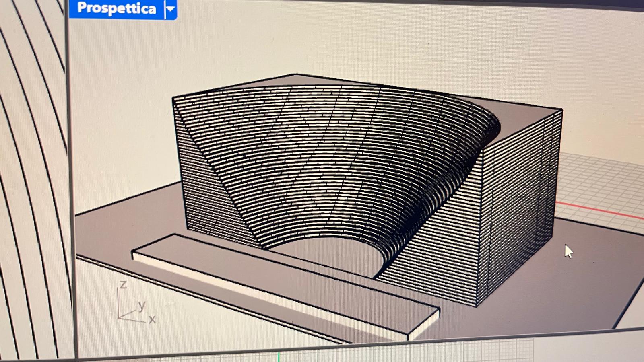The width and height of the screenshot is (644, 362).
Task: Select the long flat bar in front
Action: pyautogui.click(x=282, y=282)
